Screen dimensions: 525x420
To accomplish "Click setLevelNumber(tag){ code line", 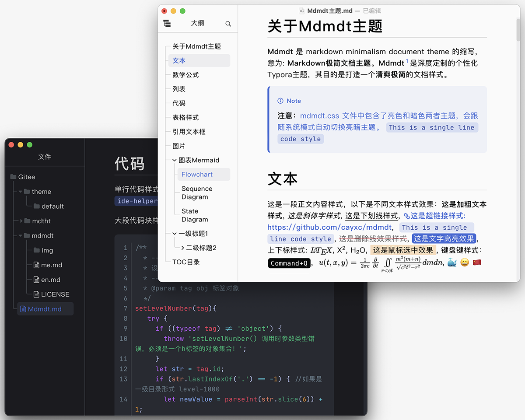I will point(176,308).
